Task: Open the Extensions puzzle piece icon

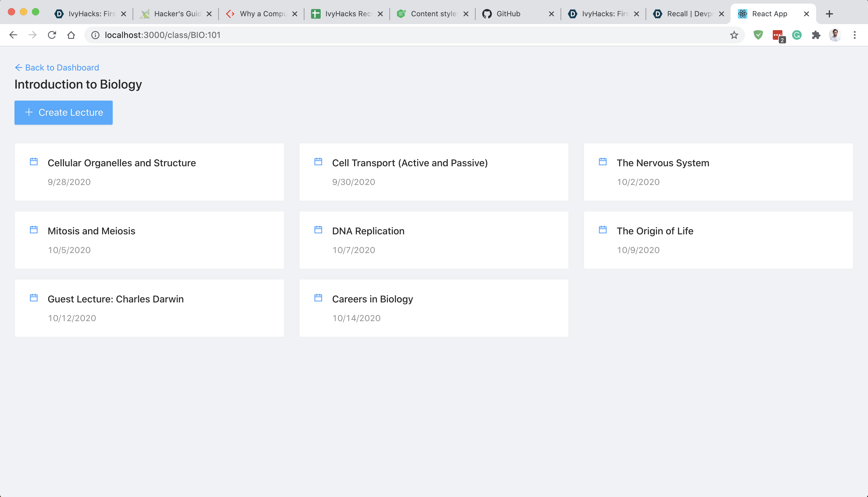Action: (x=816, y=35)
